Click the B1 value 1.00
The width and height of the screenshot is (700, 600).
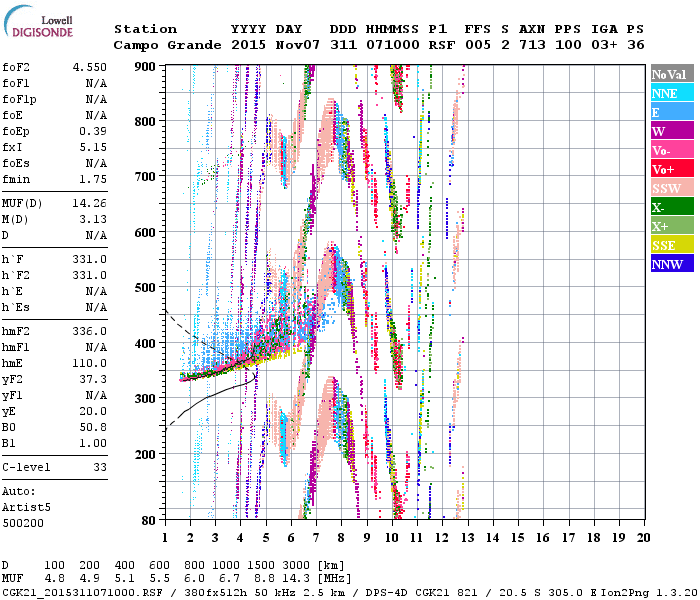click(93, 443)
